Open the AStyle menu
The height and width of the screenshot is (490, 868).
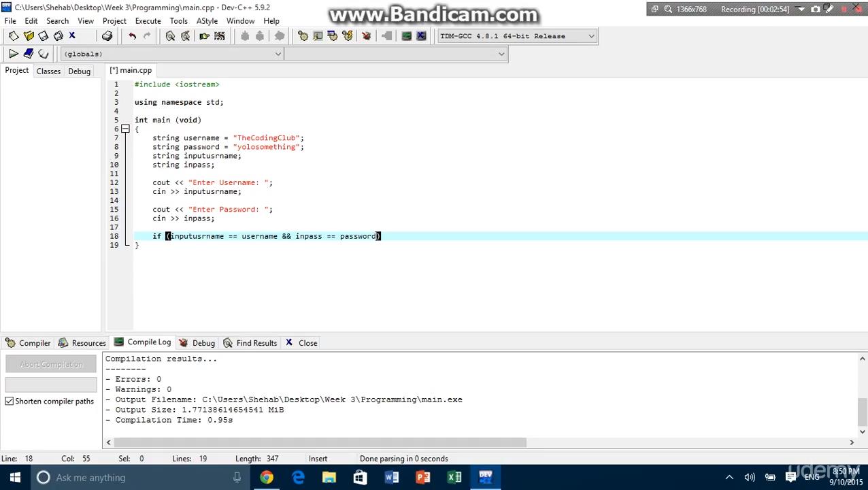[207, 21]
